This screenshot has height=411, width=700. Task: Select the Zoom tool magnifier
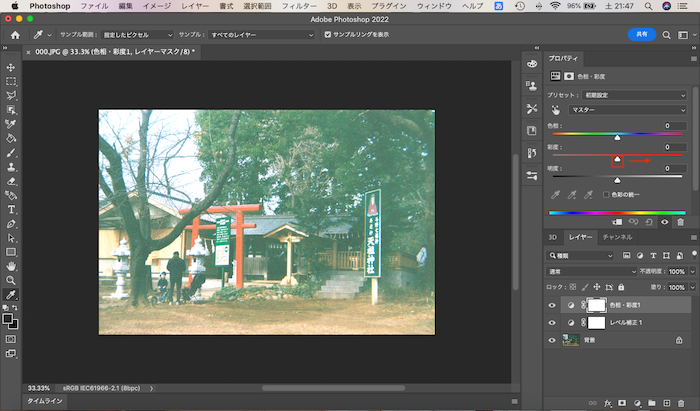11,281
